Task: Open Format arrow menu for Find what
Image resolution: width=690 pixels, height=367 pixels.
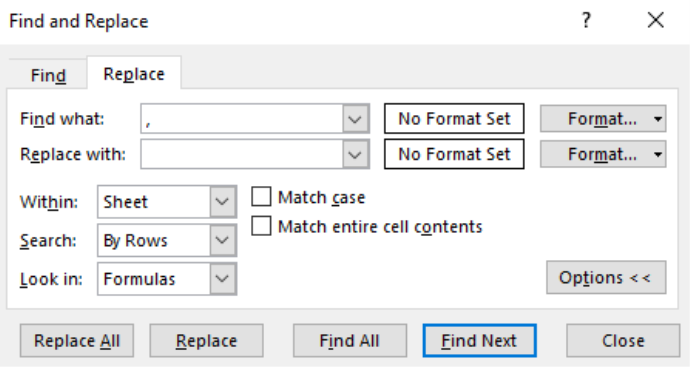Action: (x=658, y=119)
